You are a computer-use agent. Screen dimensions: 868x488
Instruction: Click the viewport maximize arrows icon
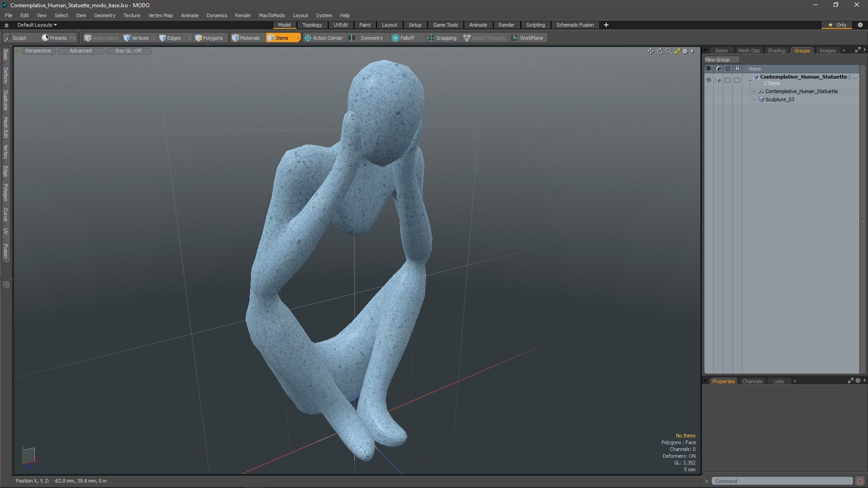pos(677,51)
